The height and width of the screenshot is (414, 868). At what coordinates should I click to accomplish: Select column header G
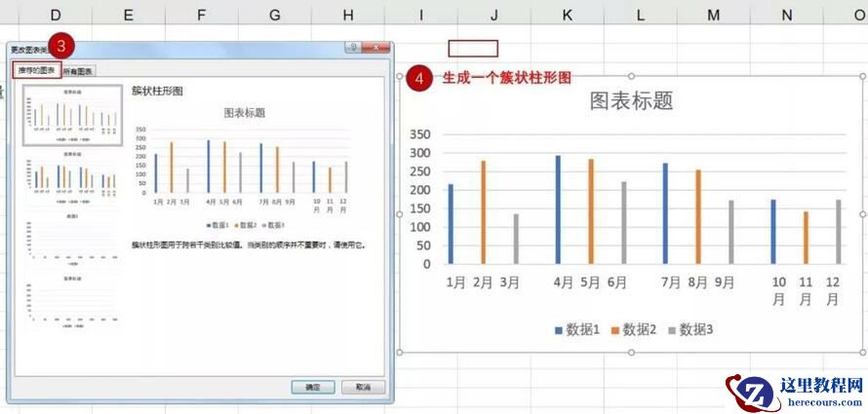pyautogui.click(x=275, y=15)
